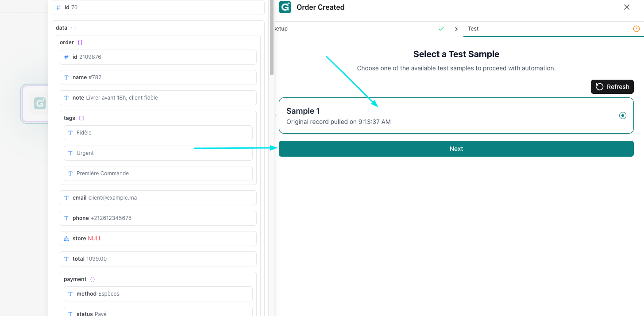This screenshot has width=644, height=316.
Task: Select the Sample 1 card
Action: pos(456,116)
